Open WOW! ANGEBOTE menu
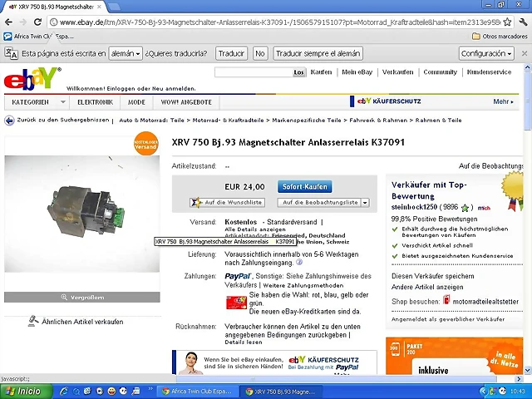Screen dimensions: 532x399 [x=186, y=102]
